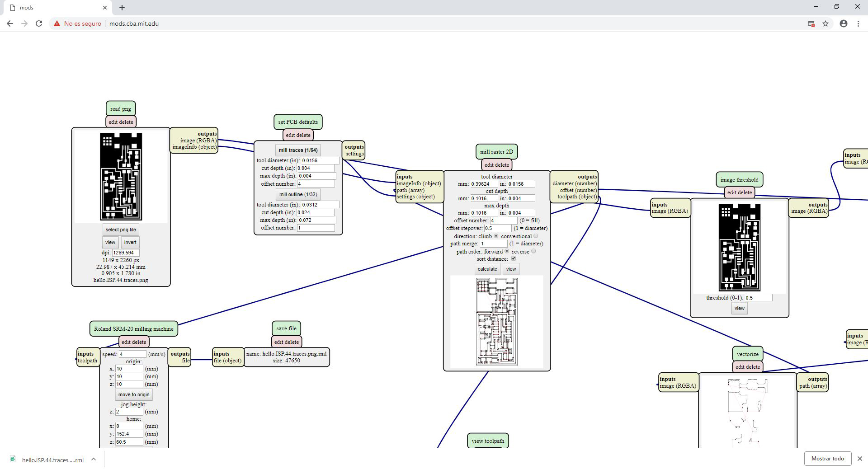Toggle the sort distance checkbox
Image resolution: width=868 pixels, height=469 pixels.
pyautogui.click(x=513, y=259)
